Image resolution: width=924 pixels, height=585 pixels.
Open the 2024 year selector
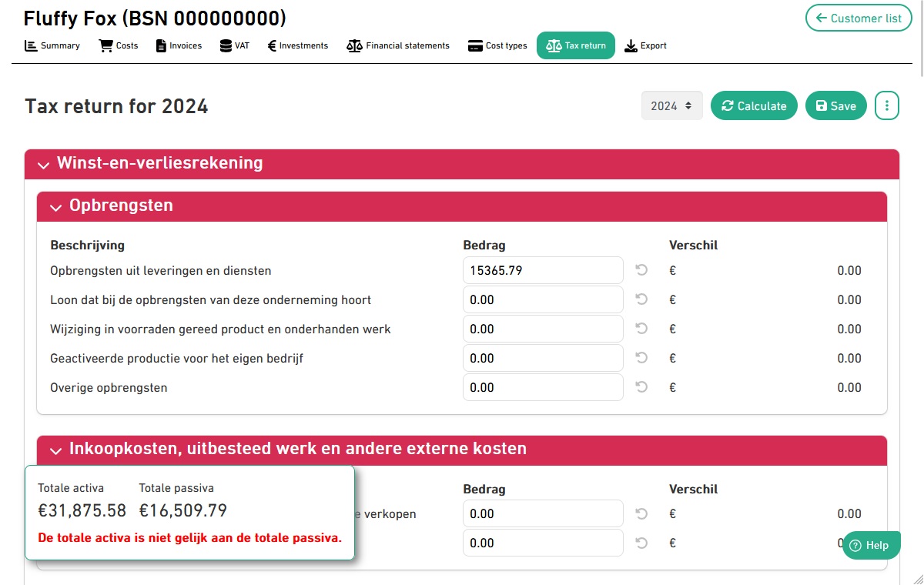pyautogui.click(x=671, y=106)
